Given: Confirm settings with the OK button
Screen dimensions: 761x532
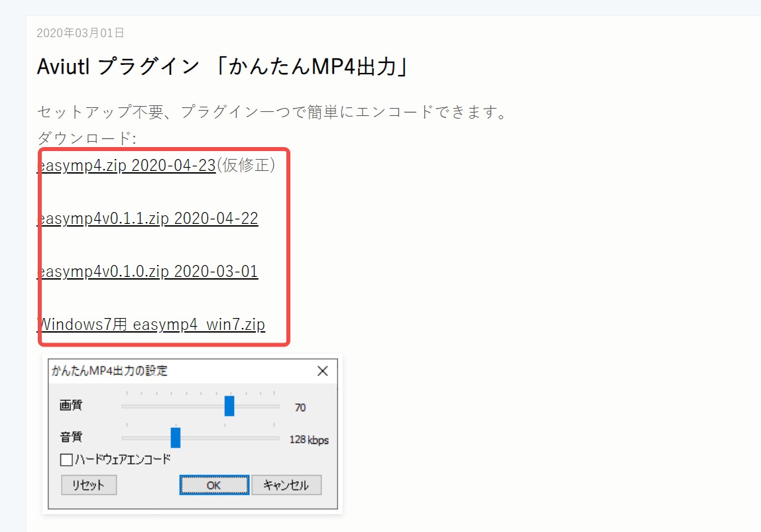Looking at the screenshot, I should pos(214,485).
